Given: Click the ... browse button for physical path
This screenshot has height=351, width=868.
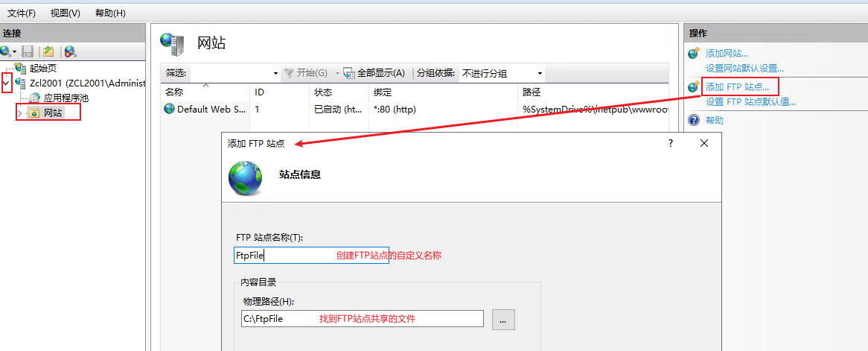Looking at the screenshot, I should (504, 320).
